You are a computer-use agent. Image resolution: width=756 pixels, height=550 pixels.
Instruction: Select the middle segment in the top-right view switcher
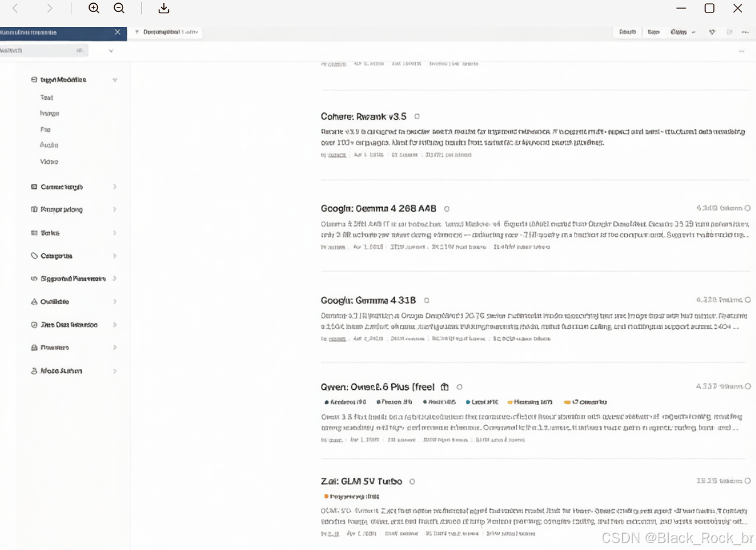tap(654, 32)
